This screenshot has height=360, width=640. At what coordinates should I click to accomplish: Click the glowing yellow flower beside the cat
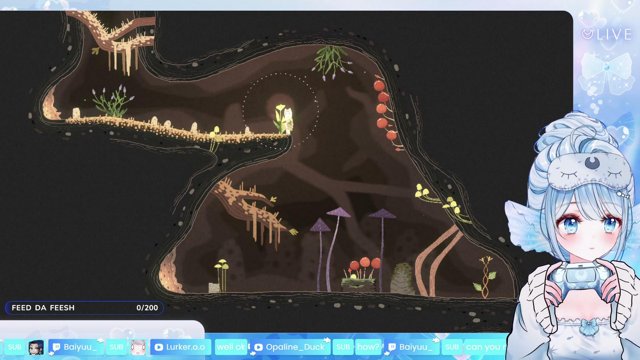click(280, 118)
